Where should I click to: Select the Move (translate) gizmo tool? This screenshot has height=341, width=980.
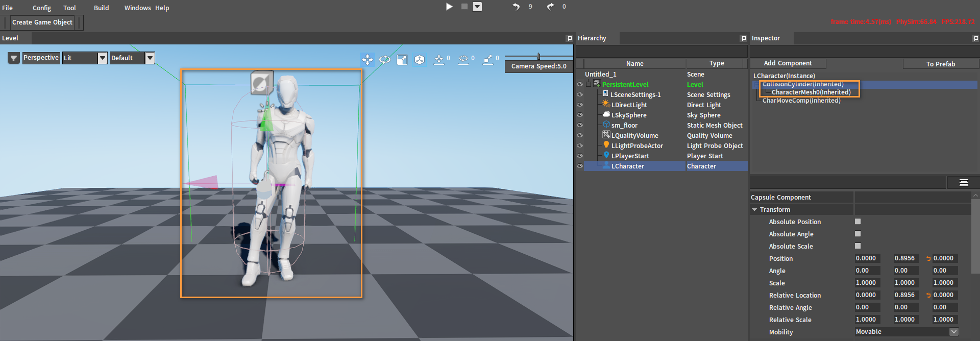(367, 60)
